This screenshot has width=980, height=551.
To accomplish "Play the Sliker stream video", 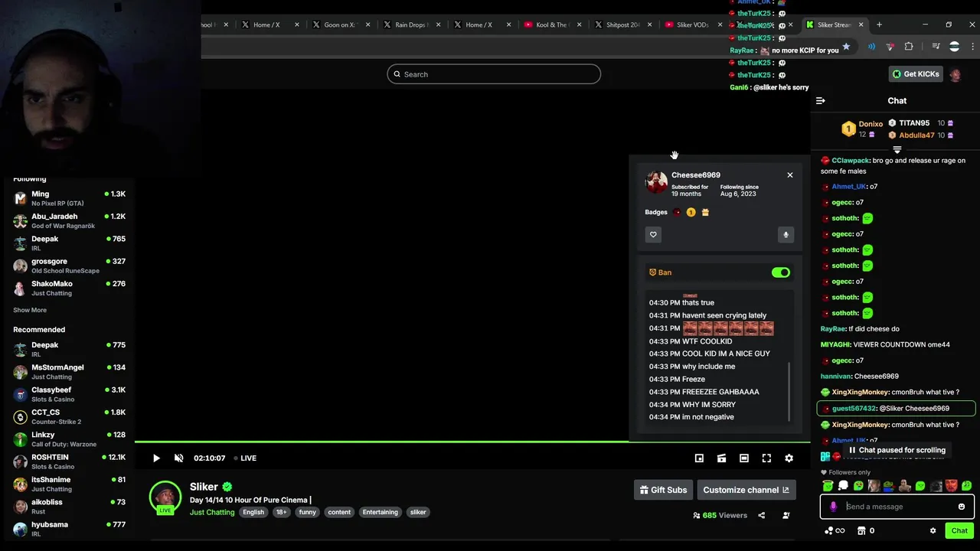I will click(x=156, y=458).
